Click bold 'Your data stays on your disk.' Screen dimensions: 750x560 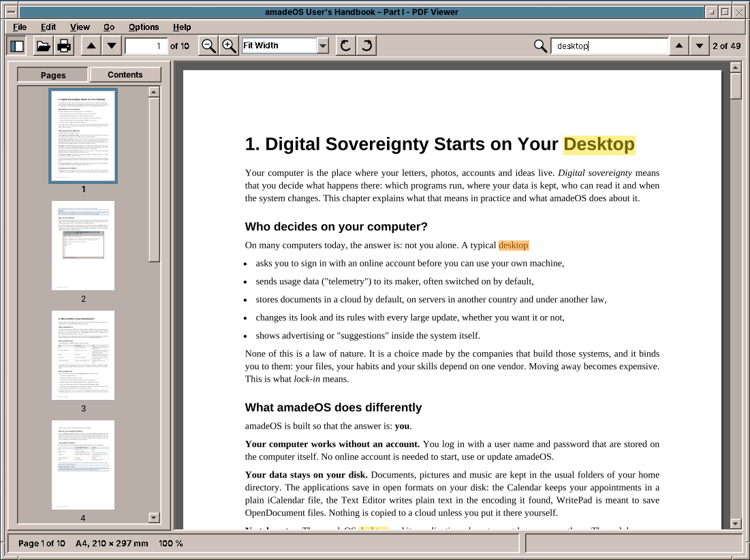(306, 475)
